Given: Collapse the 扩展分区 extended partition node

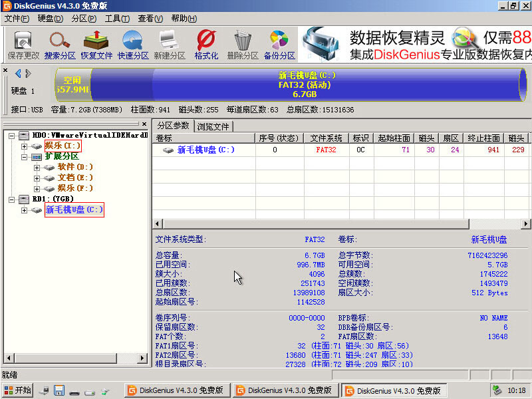Looking at the screenshot, I should pos(24,157).
